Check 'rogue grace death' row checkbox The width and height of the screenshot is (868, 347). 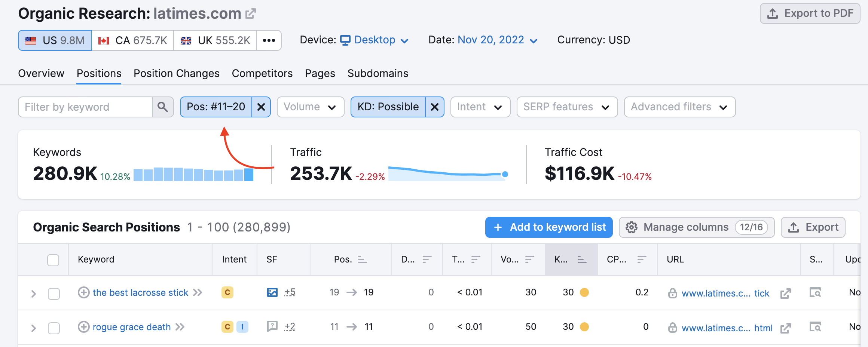pos(54,328)
